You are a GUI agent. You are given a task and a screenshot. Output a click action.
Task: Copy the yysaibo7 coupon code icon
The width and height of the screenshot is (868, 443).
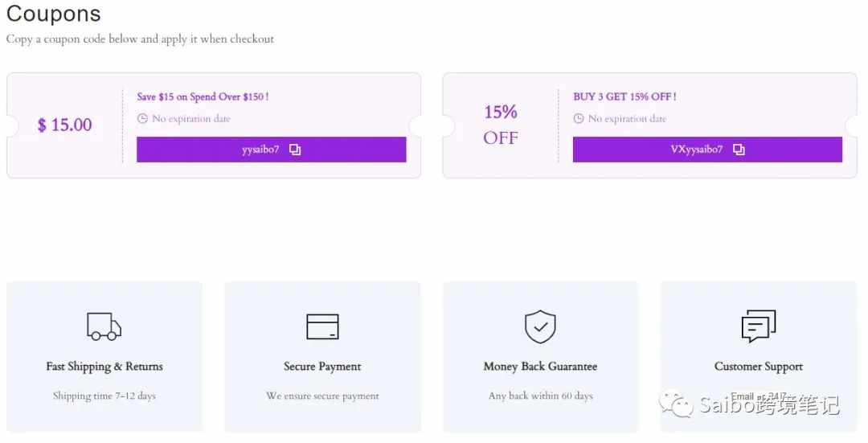pos(295,150)
